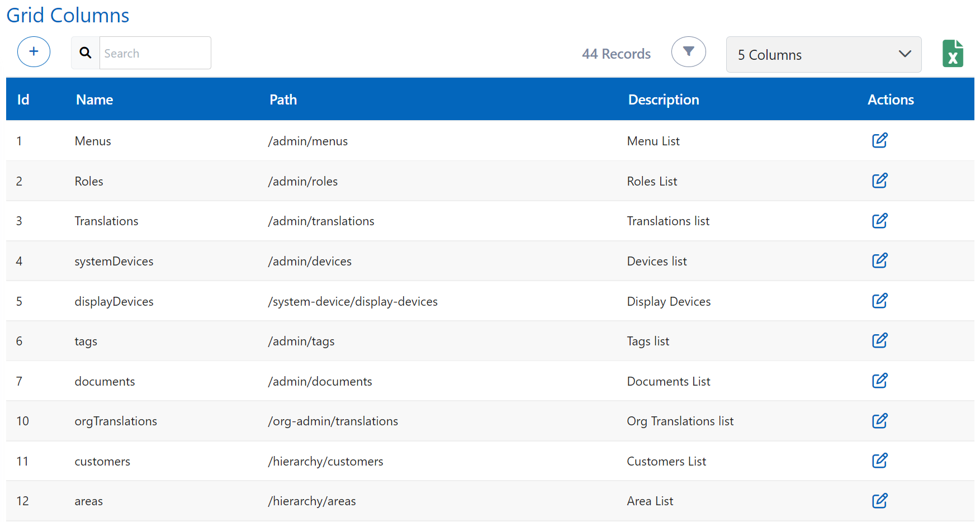Edit the orgTranslations row
The height and width of the screenshot is (522, 980).
879,421
